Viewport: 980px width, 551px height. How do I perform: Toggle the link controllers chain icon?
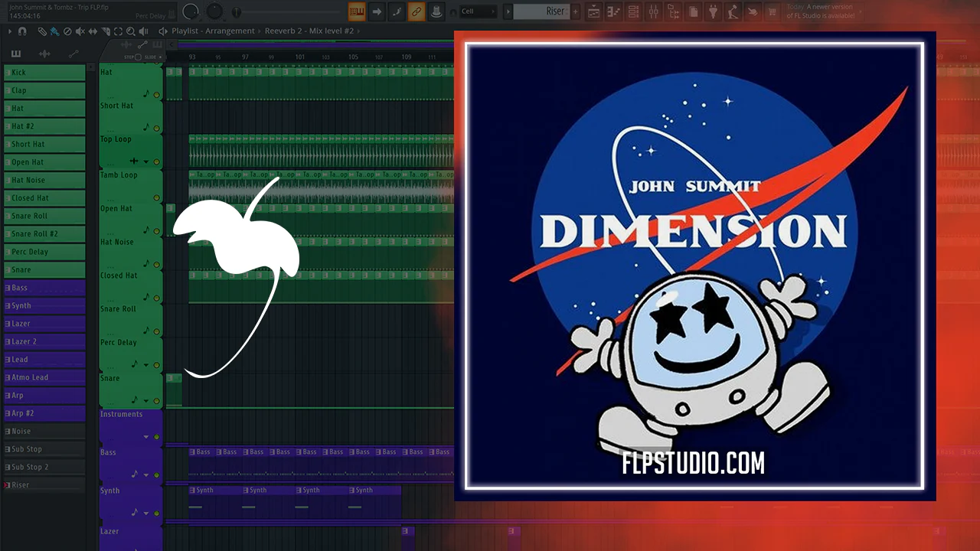[x=416, y=11]
